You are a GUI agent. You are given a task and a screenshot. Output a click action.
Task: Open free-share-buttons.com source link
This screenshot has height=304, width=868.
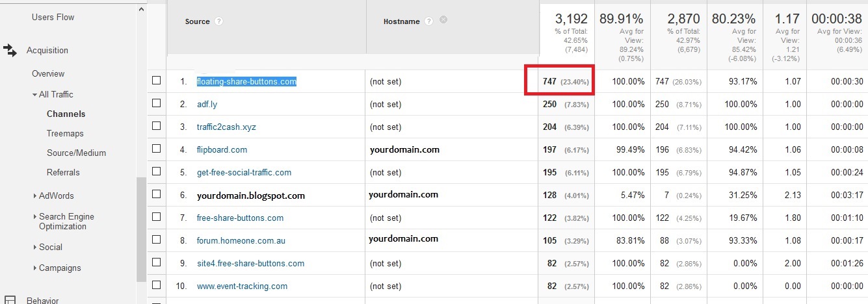240,218
